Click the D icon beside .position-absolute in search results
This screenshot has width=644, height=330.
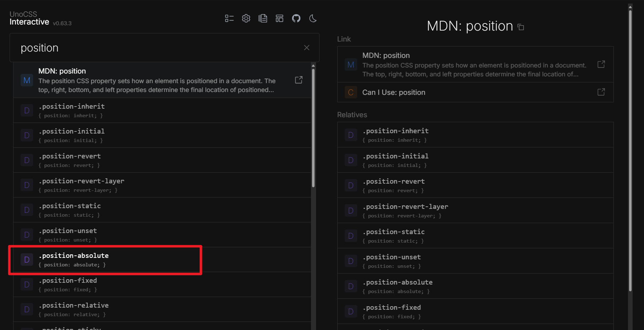coord(27,260)
